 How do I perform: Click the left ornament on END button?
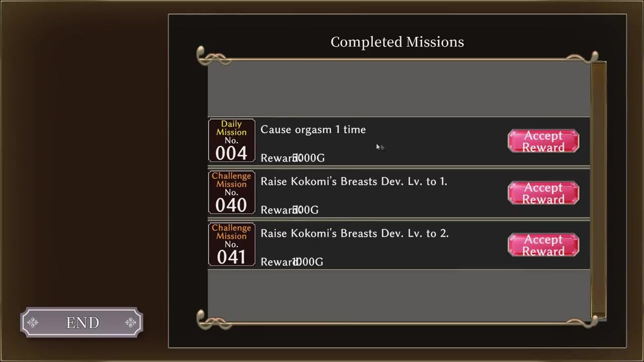coord(33,323)
